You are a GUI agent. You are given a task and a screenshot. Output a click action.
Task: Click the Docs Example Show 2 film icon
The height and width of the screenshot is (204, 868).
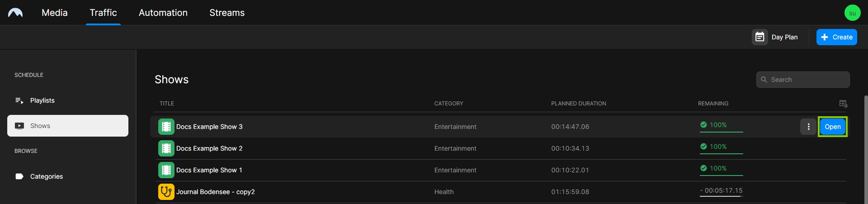click(x=166, y=148)
